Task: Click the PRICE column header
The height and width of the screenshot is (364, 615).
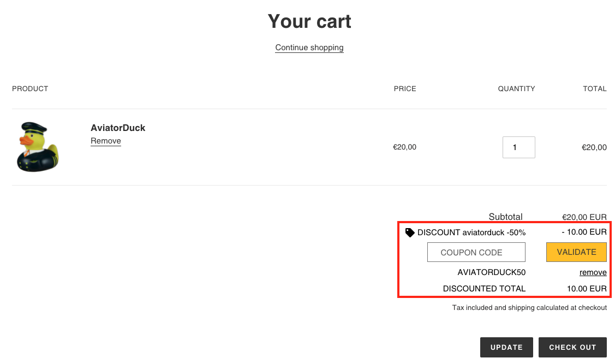Action: (405, 88)
